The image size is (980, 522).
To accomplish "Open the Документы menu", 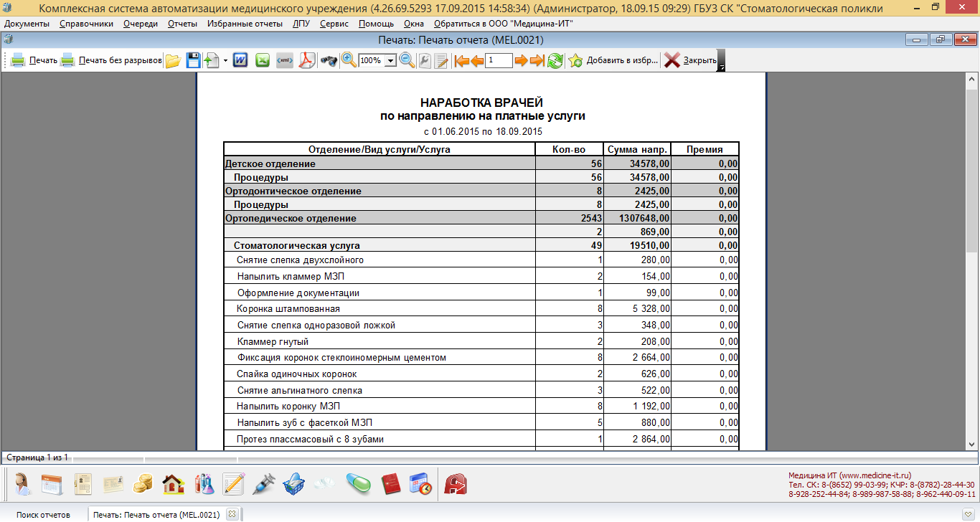I will coord(27,24).
